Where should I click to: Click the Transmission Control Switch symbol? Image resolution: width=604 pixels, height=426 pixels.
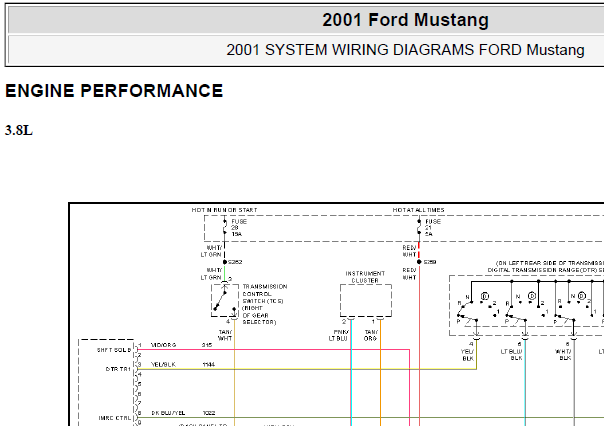pos(225,301)
